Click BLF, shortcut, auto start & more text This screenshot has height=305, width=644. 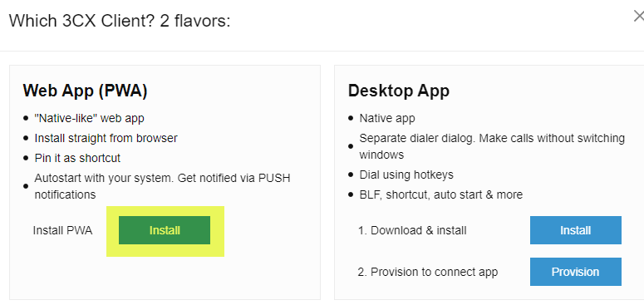[441, 194]
